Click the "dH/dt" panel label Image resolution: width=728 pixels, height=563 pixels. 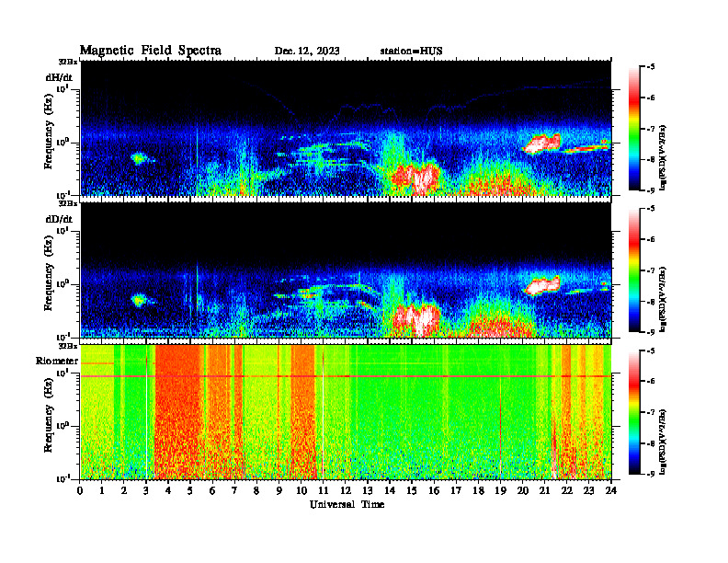coord(59,77)
